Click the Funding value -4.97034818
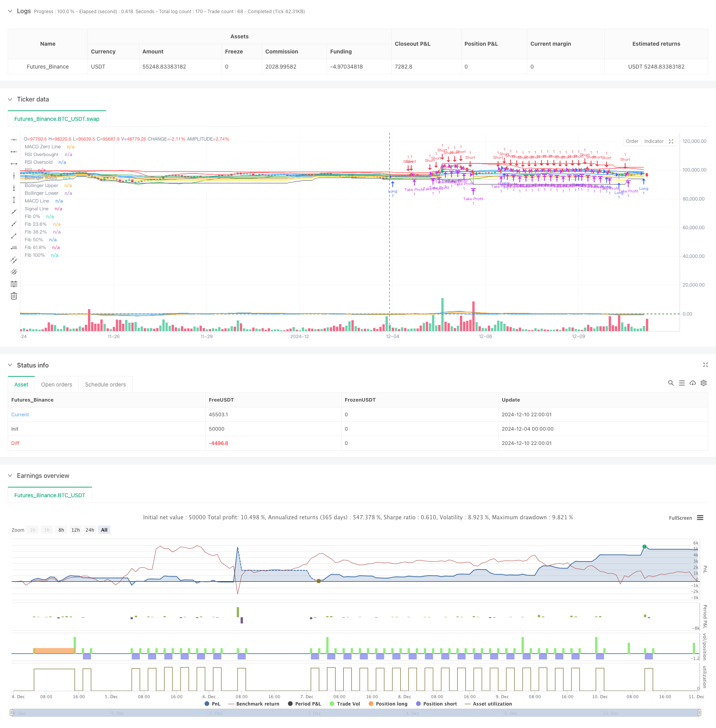716x728 pixels. pos(346,67)
